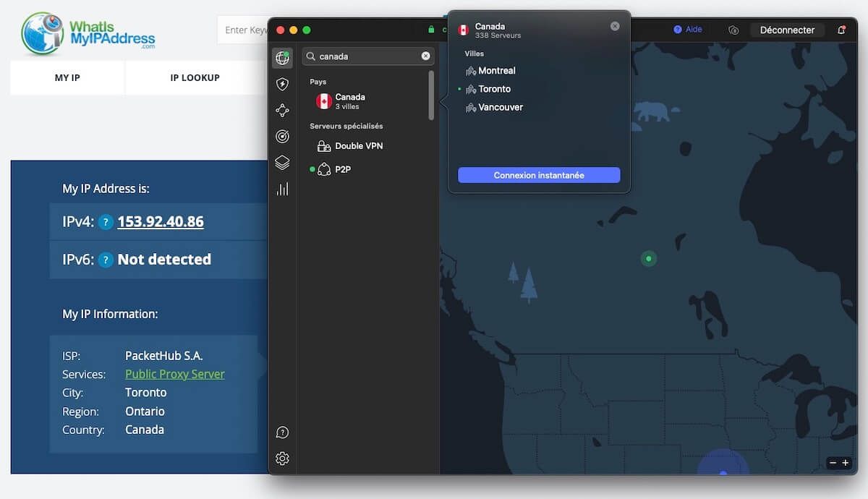Open the IP LOOKUP tab

(195, 78)
